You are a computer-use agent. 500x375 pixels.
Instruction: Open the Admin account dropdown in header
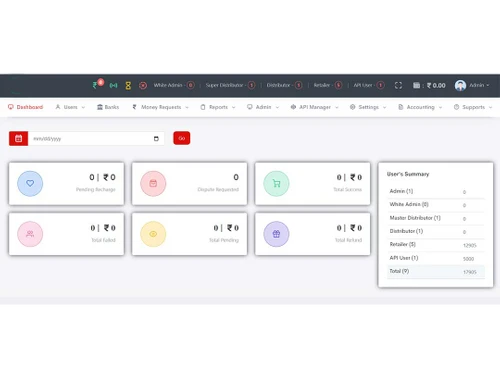pyautogui.click(x=479, y=85)
